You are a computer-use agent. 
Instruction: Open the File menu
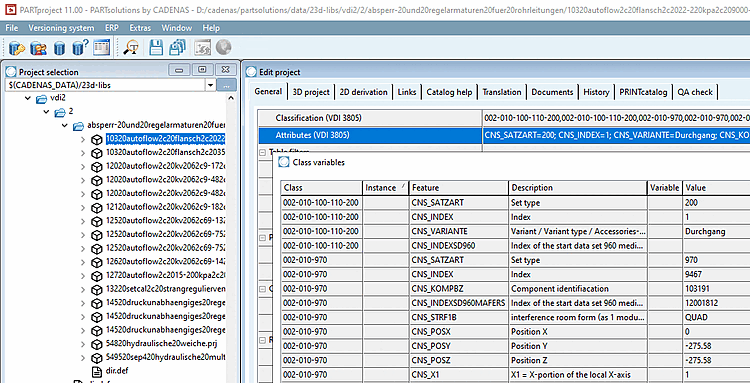coord(12,28)
